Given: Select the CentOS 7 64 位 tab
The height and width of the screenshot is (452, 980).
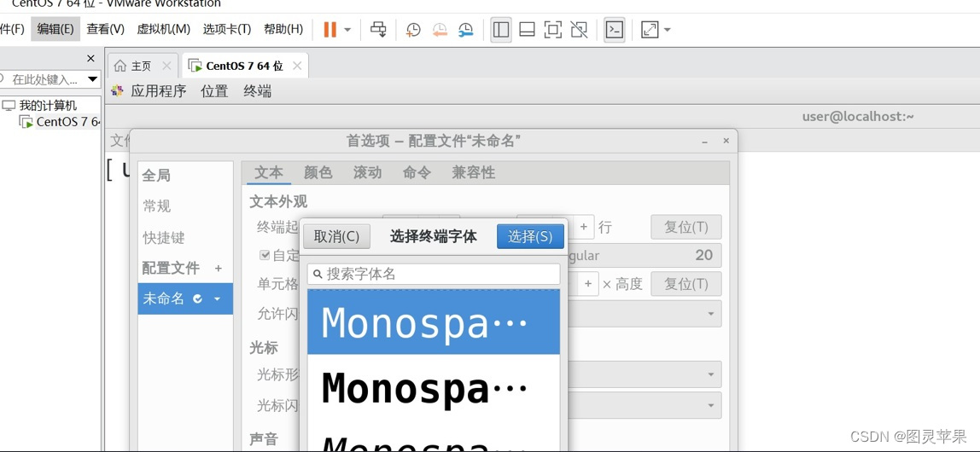Looking at the screenshot, I should [244, 66].
